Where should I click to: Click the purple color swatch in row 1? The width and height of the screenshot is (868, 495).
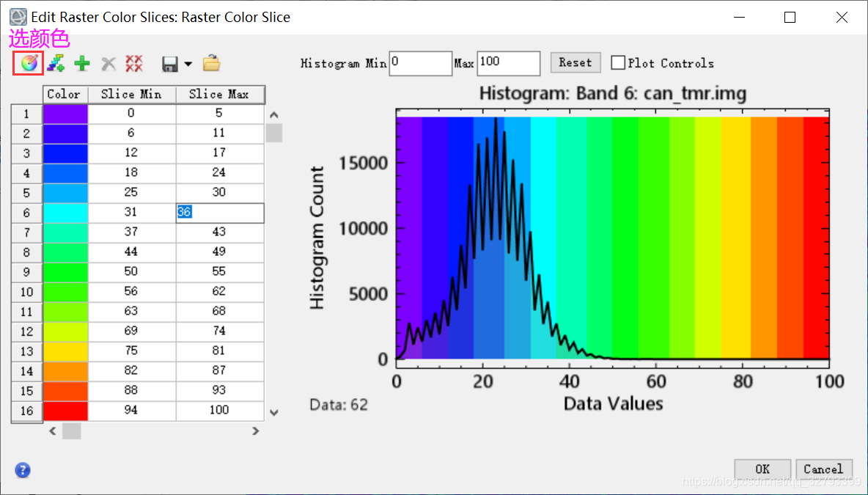[x=65, y=114]
